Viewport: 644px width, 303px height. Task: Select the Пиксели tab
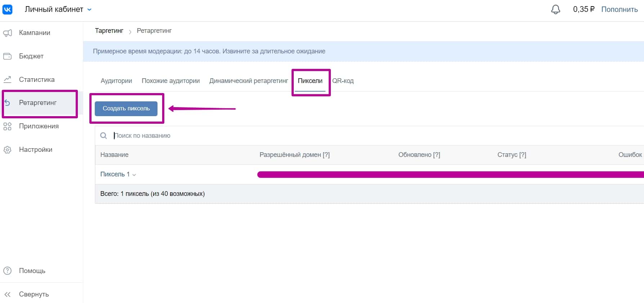pos(310,81)
